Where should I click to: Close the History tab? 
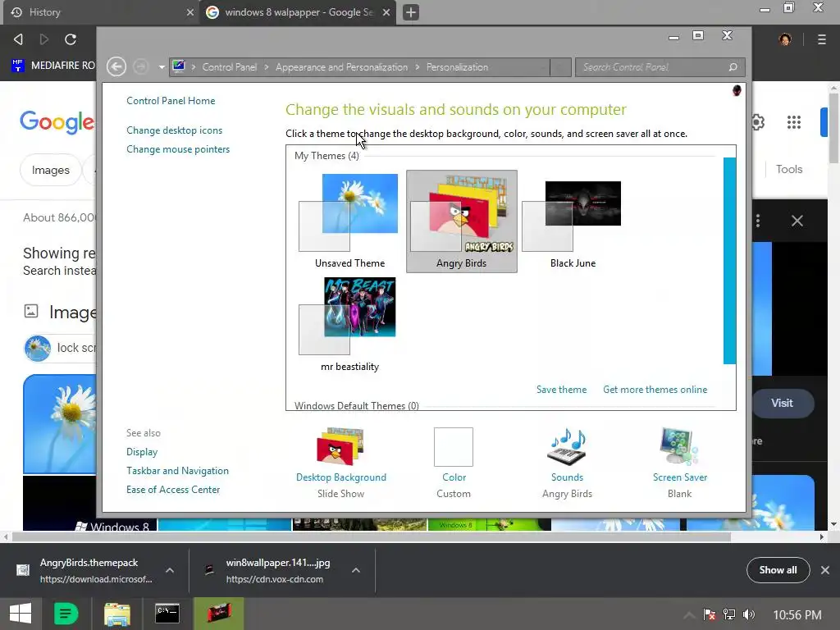click(x=189, y=11)
